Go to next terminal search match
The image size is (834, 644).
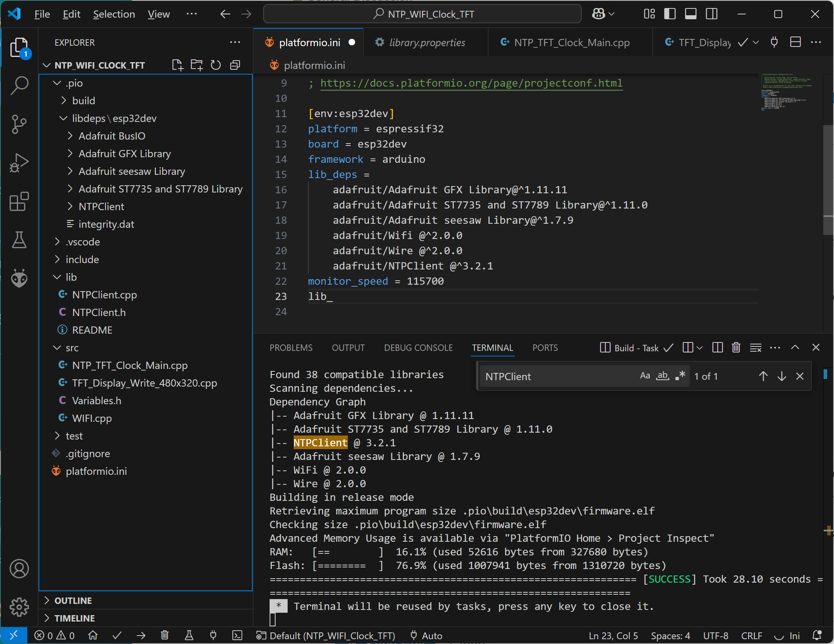pos(782,376)
